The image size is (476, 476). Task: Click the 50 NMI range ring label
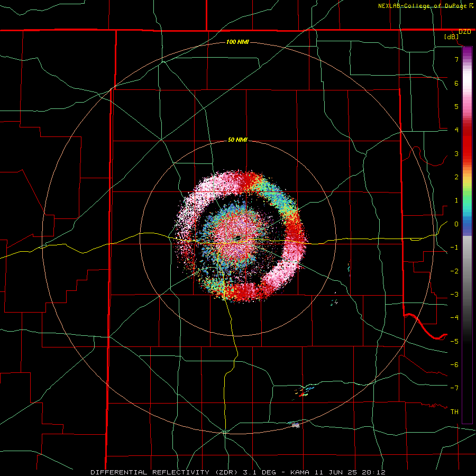(237, 140)
